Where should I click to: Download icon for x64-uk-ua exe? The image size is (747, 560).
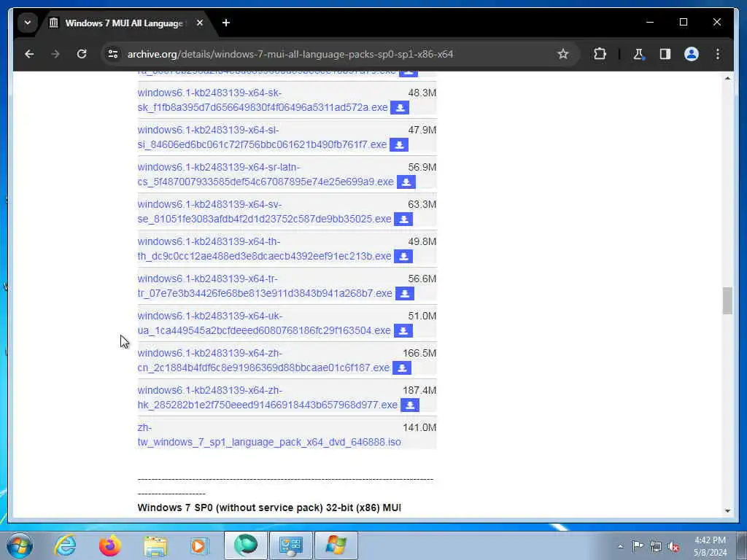[403, 330]
